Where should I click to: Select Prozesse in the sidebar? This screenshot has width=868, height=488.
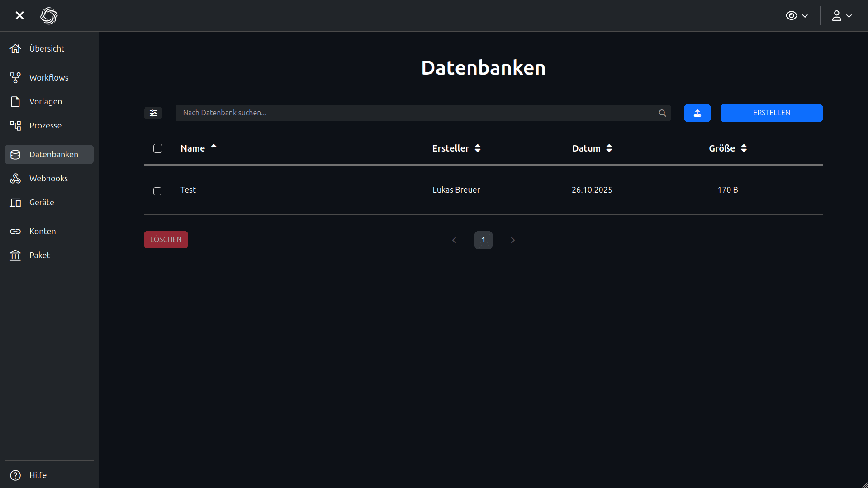coord(45,126)
